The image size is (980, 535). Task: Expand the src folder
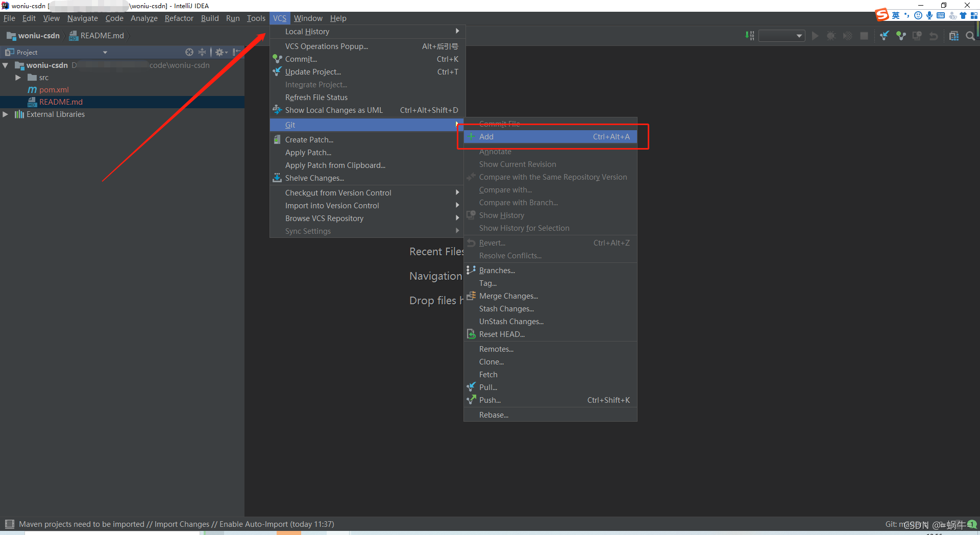[x=18, y=78]
